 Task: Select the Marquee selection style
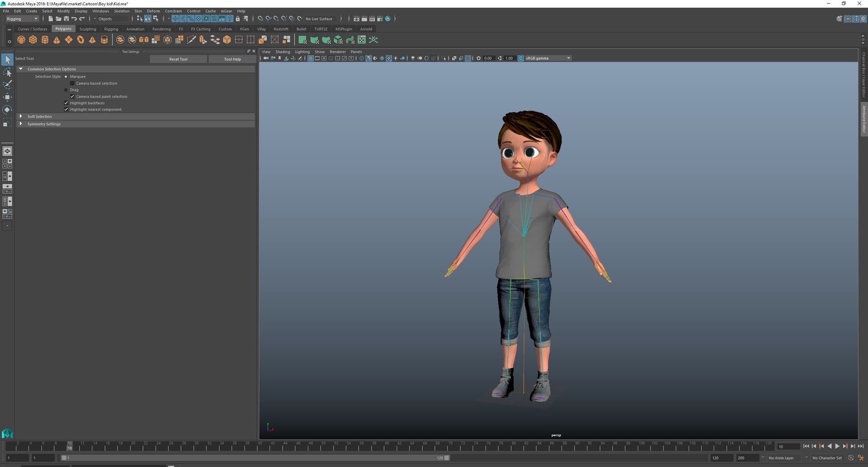[x=66, y=77]
